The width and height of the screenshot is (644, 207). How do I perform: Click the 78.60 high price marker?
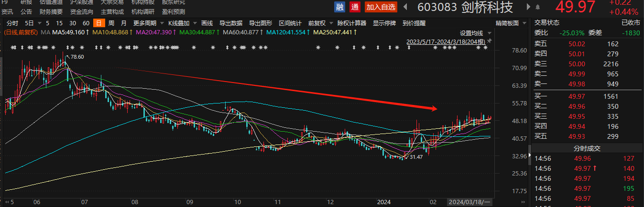point(77,57)
